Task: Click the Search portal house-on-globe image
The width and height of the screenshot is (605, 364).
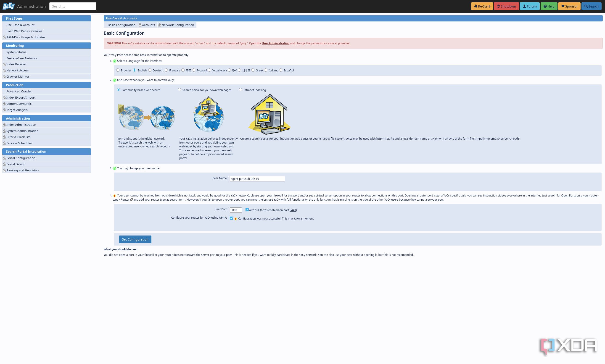Action: point(208,114)
